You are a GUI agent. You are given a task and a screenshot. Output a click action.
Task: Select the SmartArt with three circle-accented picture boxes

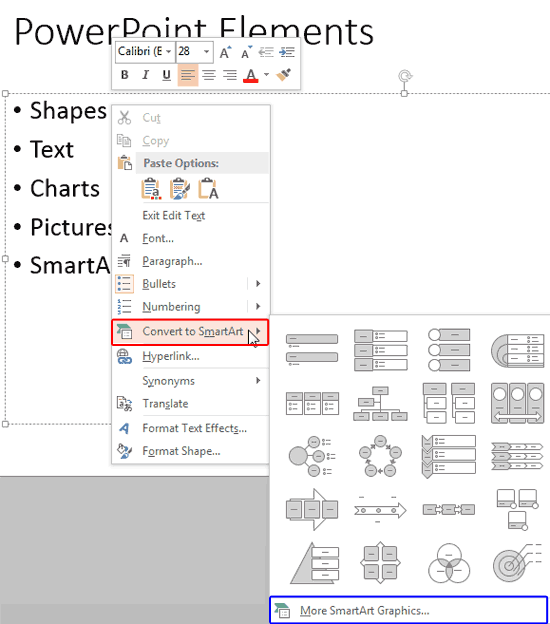coord(517,509)
